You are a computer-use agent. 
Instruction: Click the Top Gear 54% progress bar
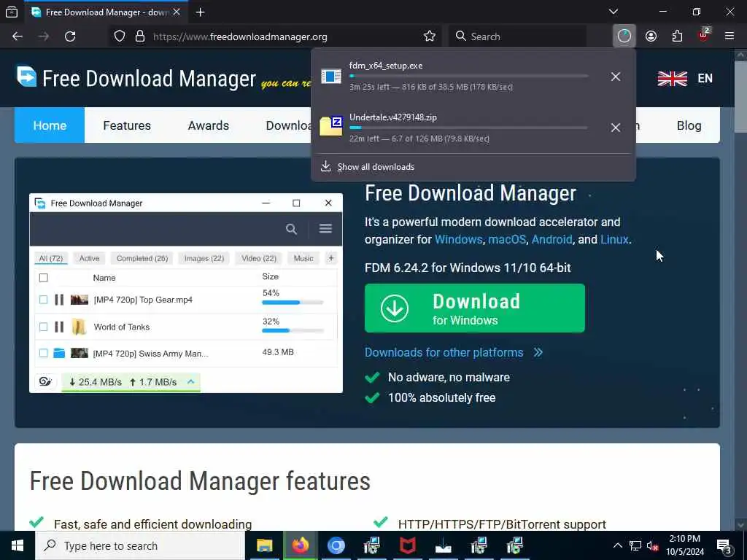point(293,303)
